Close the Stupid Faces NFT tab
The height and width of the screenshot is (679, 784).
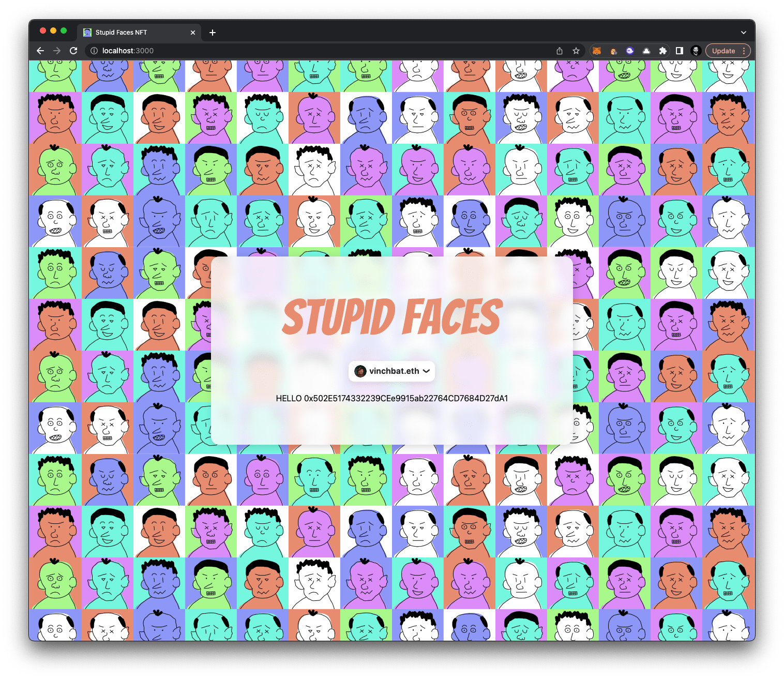click(193, 33)
